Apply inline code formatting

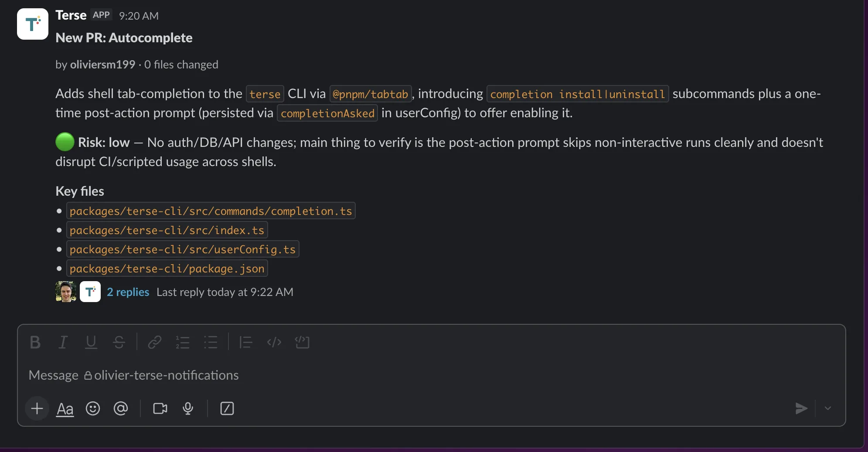click(274, 343)
